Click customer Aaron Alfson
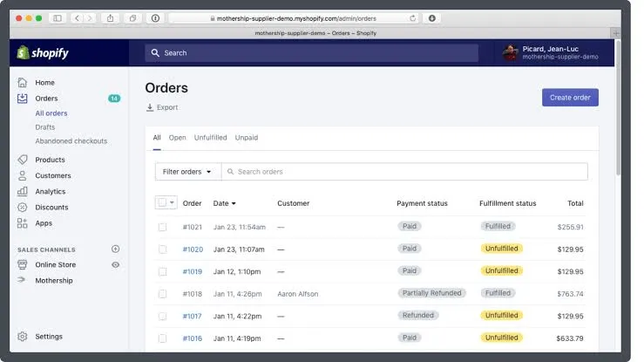 (298, 294)
